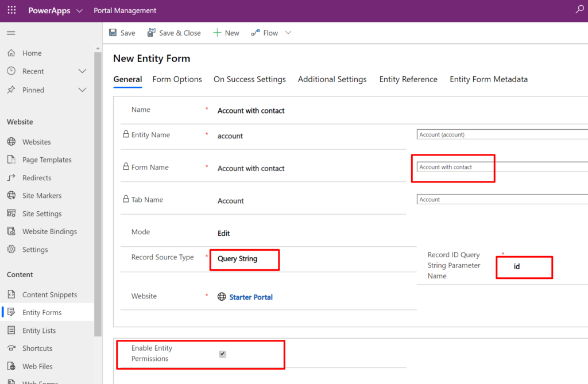The height and width of the screenshot is (384, 588).
Task: Click the Record ID parameter field id
Action: coord(517,266)
